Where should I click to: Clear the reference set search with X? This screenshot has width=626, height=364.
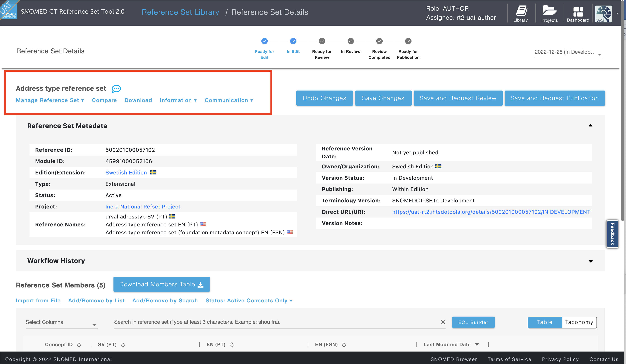443,322
